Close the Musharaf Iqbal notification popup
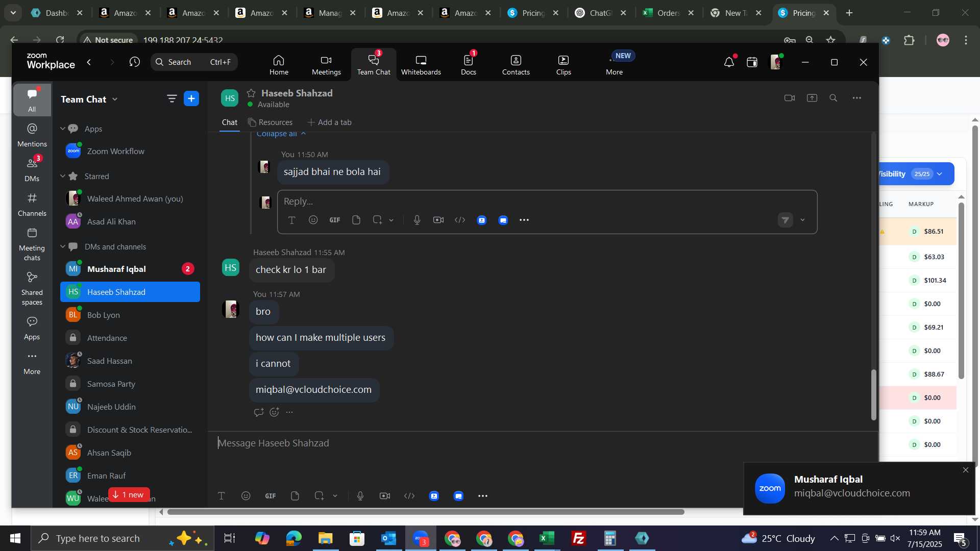Image resolution: width=980 pixels, height=551 pixels. pyautogui.click(x=965, y=470)
